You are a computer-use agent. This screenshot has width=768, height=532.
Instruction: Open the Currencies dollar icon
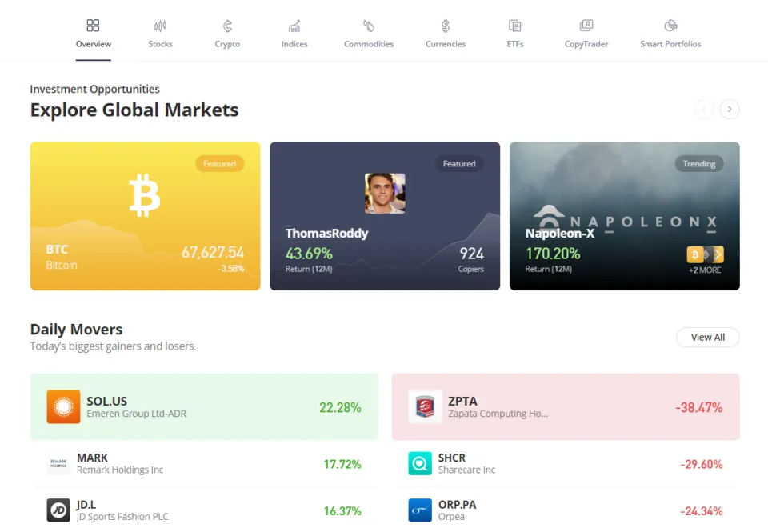click(x=446, y=26)
